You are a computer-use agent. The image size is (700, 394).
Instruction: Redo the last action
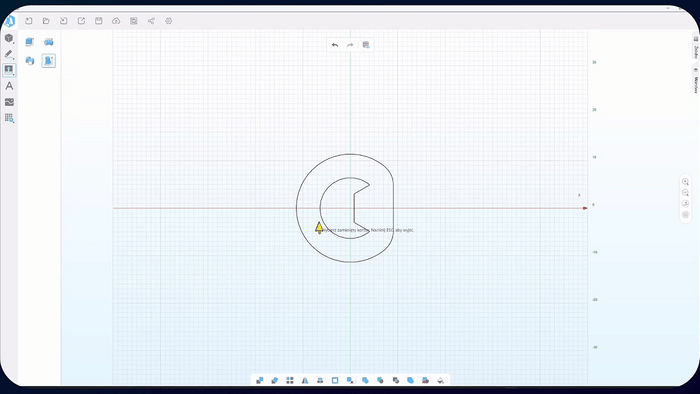click(350, 45)
